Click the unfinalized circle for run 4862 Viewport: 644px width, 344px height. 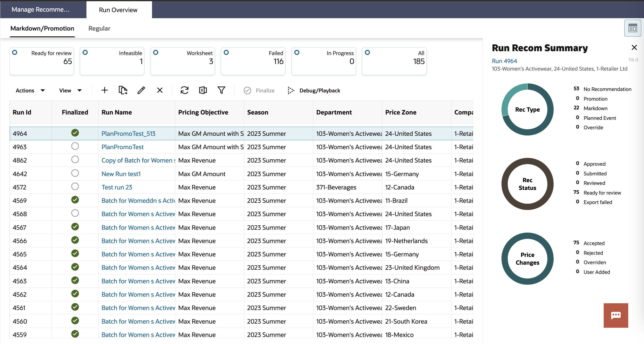pyautogui.click(x=75, y=159)
